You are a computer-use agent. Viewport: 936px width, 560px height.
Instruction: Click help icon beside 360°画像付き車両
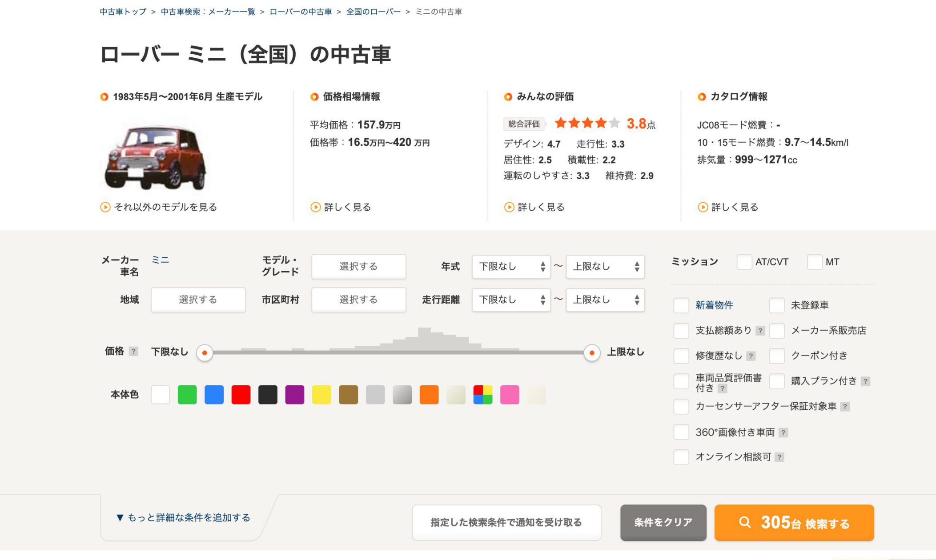coord(783,432)
